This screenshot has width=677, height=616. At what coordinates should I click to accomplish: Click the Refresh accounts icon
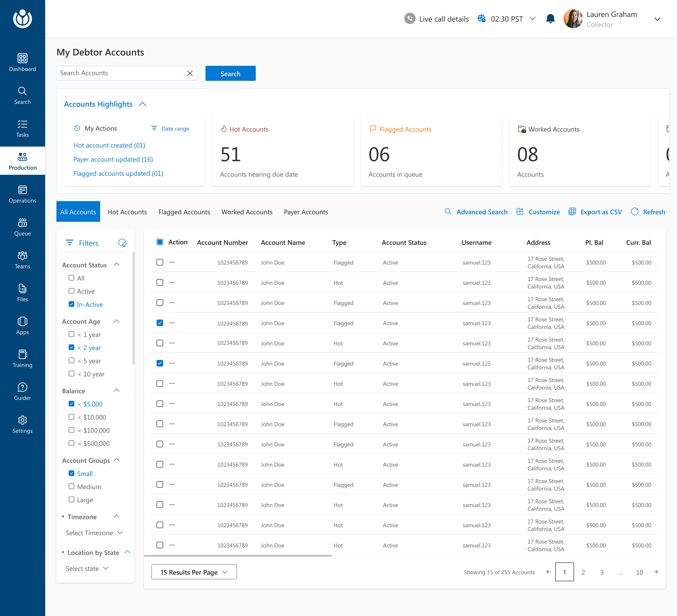click(x=634, y=211)
